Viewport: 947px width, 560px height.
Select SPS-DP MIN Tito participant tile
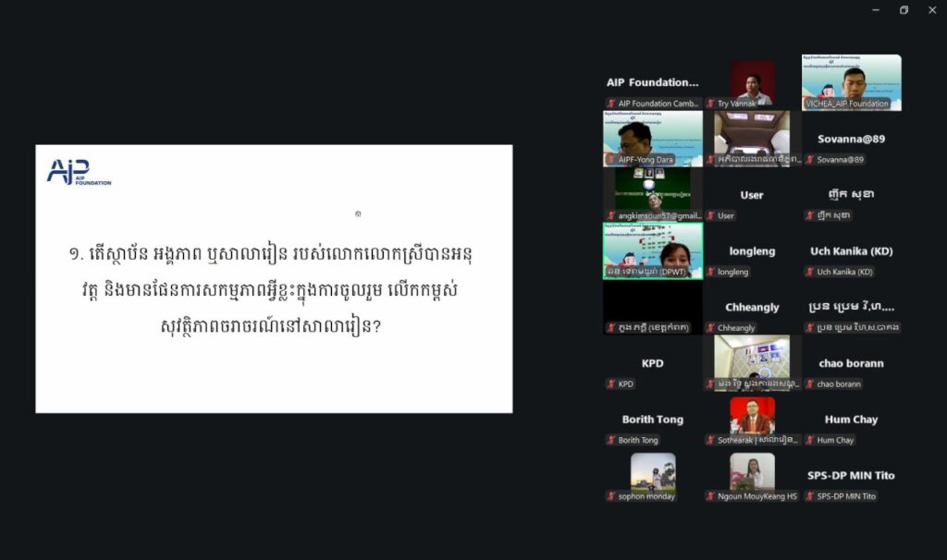coord(851,475)
